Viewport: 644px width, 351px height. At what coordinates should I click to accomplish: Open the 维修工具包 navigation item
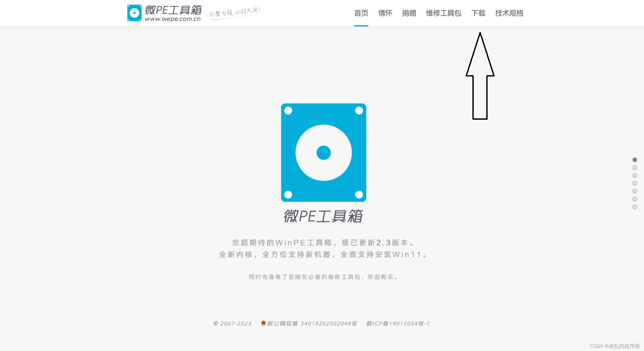444,13
